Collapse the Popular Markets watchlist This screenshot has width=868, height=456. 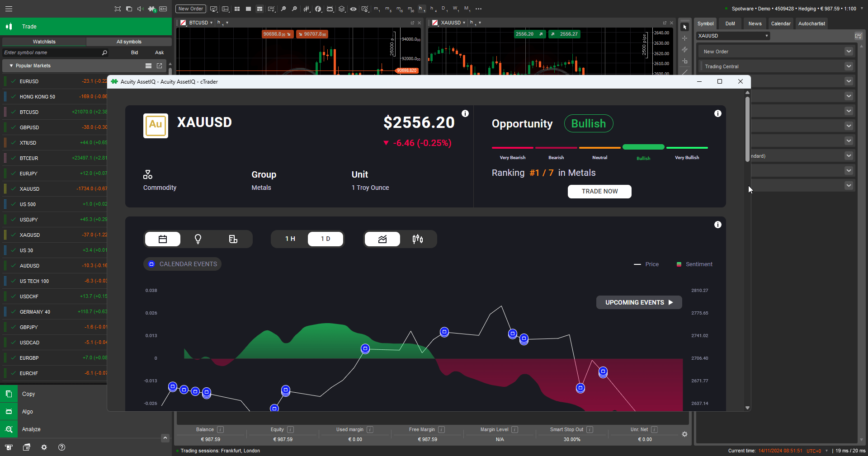(11, 66)
